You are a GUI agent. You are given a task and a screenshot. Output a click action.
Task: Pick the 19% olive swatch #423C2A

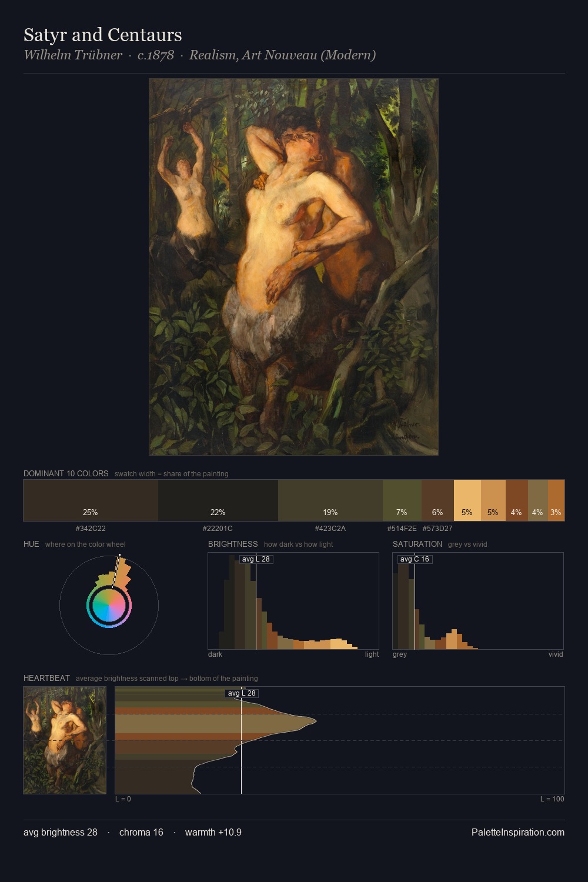click(330, 500)
